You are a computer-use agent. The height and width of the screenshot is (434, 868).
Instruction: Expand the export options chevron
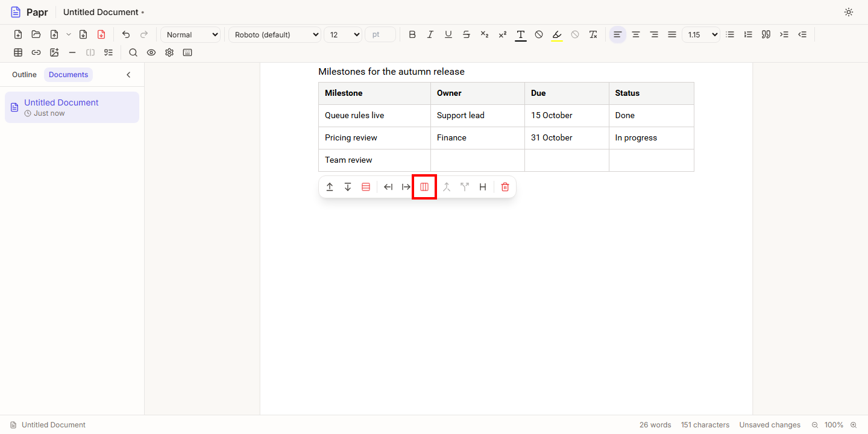point(69,34)
